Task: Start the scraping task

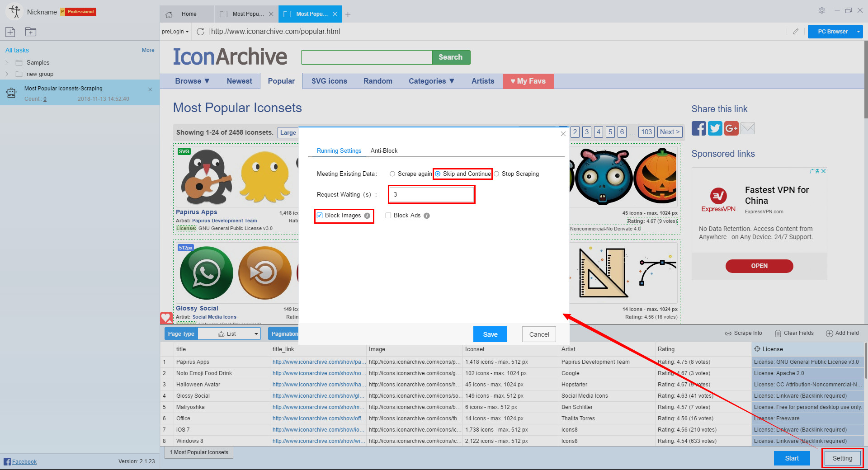Action: [x=792, y=458]
